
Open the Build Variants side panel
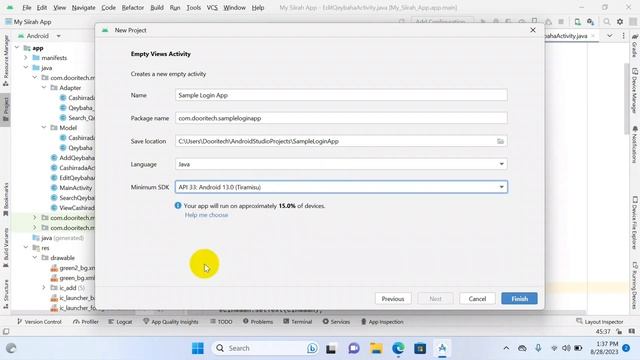[x=6, y=247]
